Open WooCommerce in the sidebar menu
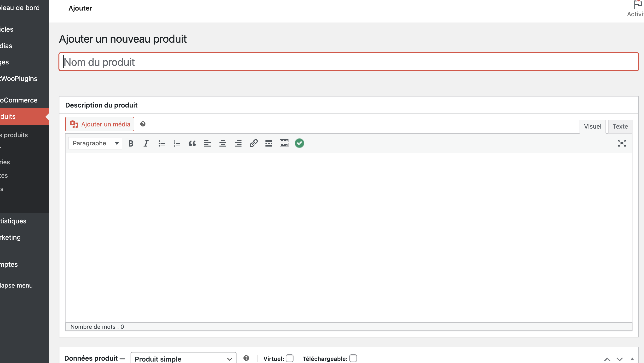Screen dimensions: 644x363 [19, 100]
